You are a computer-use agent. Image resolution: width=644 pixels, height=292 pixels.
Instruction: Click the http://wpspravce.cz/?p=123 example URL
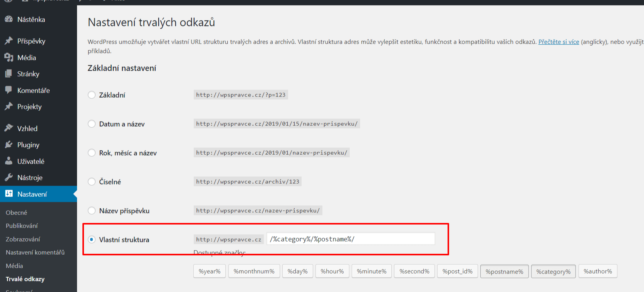click(x=241, y=95)
